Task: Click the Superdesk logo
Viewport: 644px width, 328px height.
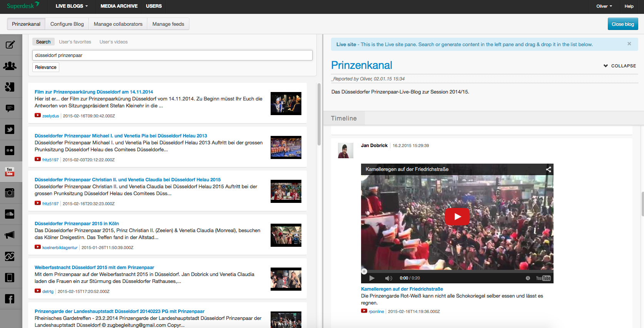Action: coord(23,6)
